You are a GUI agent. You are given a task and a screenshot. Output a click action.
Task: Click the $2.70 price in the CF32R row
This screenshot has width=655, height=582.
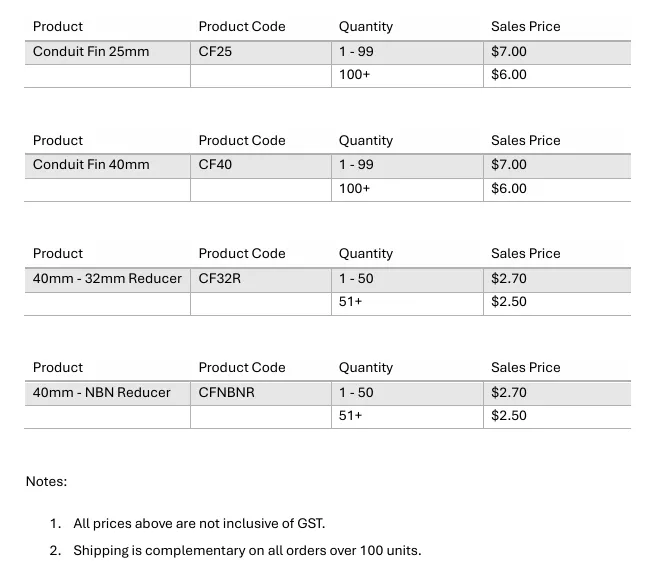pos(509,279)
